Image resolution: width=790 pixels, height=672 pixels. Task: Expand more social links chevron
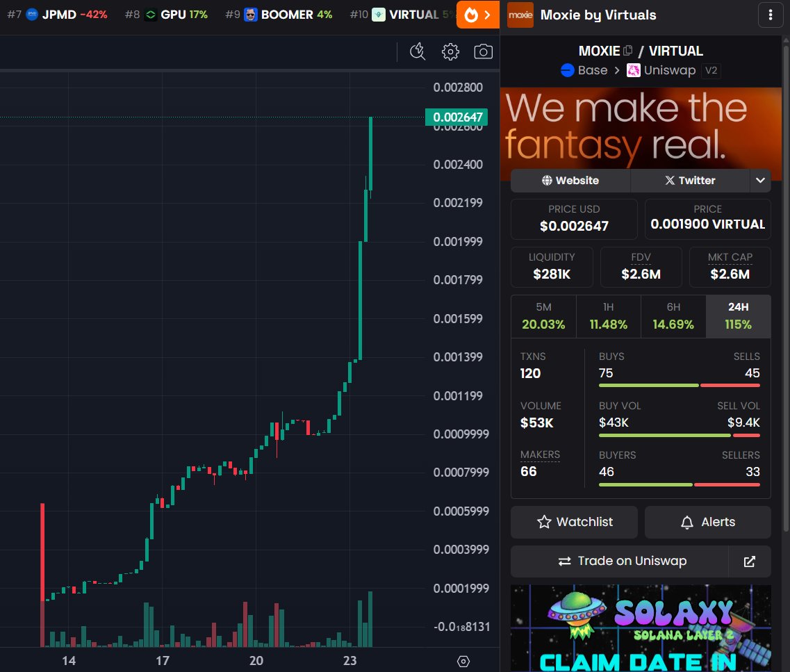(x=760, y=181)
